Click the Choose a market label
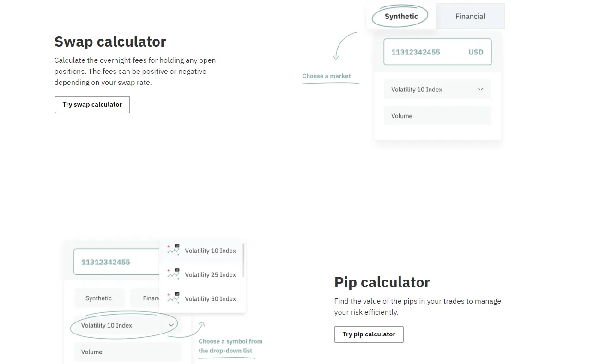Image resolution: width=594 pixels, height=364 pixels. tap(327, 76)
